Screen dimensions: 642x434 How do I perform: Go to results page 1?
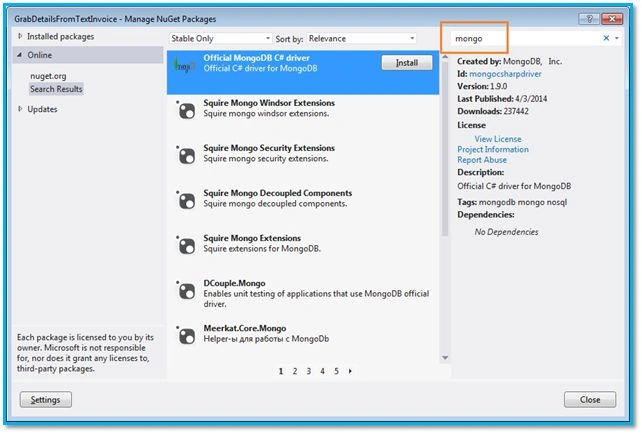point(281,371)
